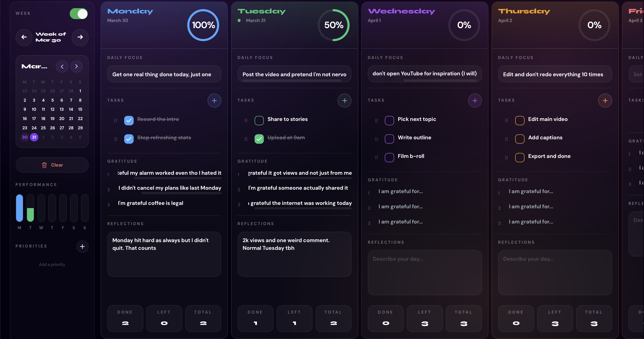Select day 18 in the mini calendar

tap(43, 119)
